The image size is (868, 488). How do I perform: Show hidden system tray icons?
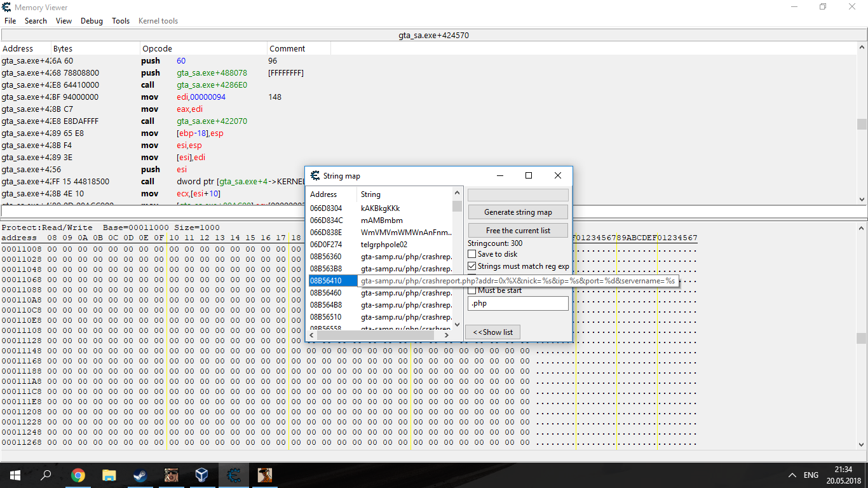(x=792, y=475)
